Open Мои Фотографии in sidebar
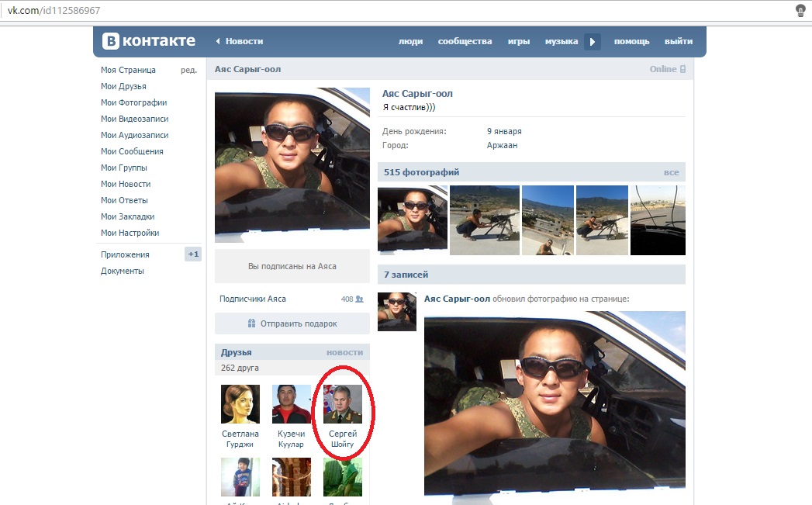The height and width of the screenshot is (505, 812). point(133,102)
